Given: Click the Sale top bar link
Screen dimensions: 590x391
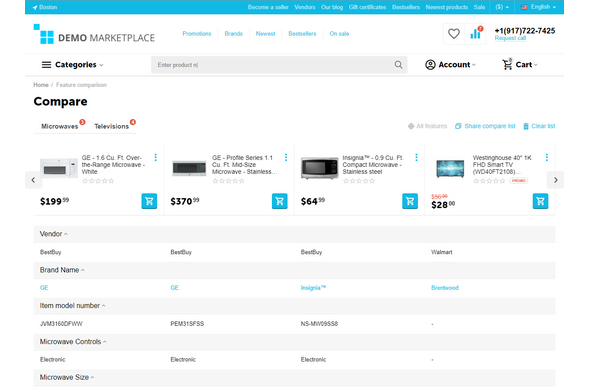Looking at the screenshot, I should tap(479, 7).
